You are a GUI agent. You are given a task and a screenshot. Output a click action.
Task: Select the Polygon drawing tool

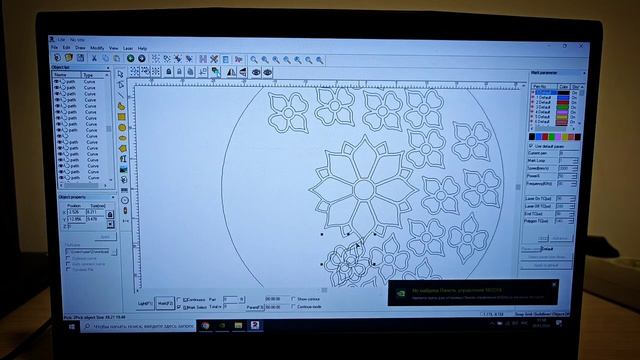pyautogui.click(x=123, y=148)
